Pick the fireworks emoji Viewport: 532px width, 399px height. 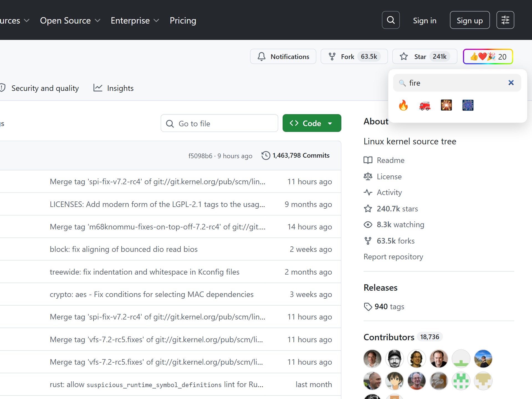coord(468,105)
